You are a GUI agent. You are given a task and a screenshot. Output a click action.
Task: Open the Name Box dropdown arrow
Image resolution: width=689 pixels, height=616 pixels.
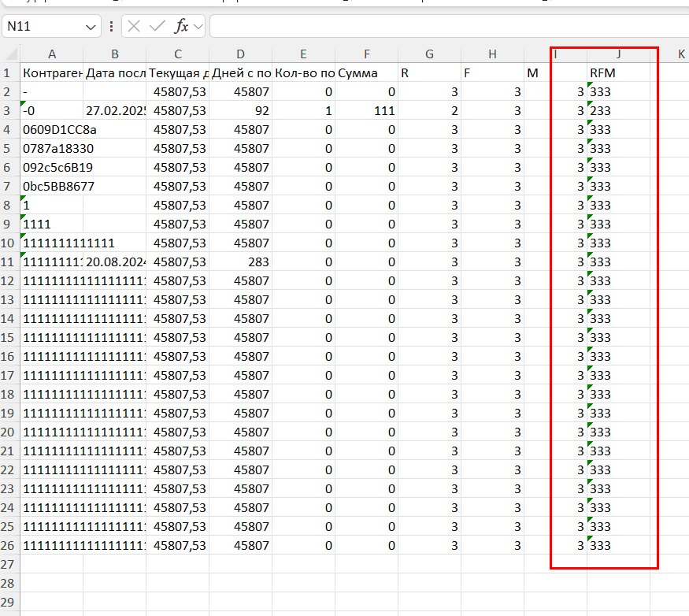[x=90, y=26]
